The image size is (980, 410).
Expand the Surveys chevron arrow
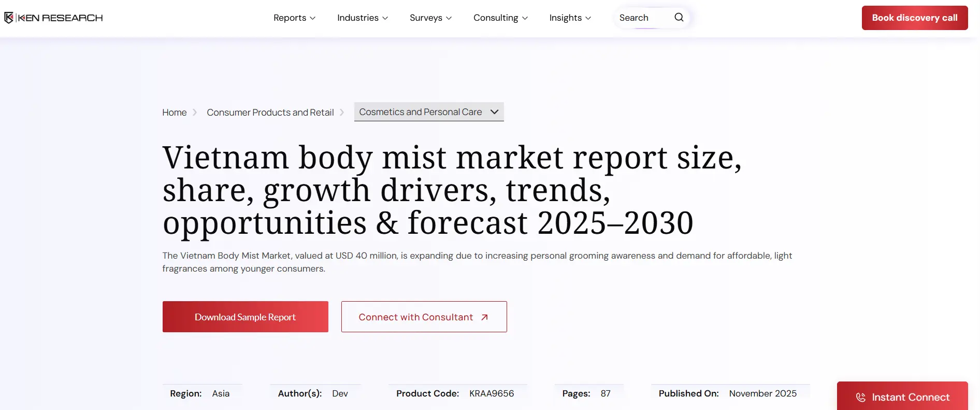(x=449, y=18)
